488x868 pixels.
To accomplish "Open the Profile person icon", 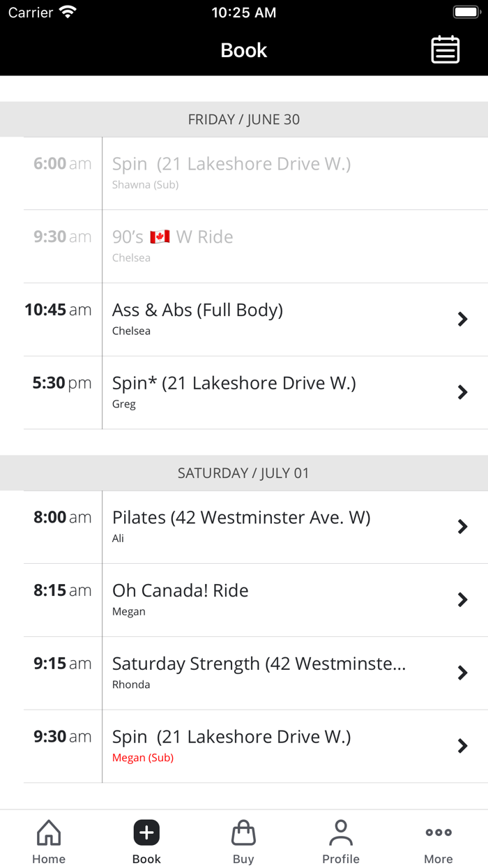I will tap(341, 832).
